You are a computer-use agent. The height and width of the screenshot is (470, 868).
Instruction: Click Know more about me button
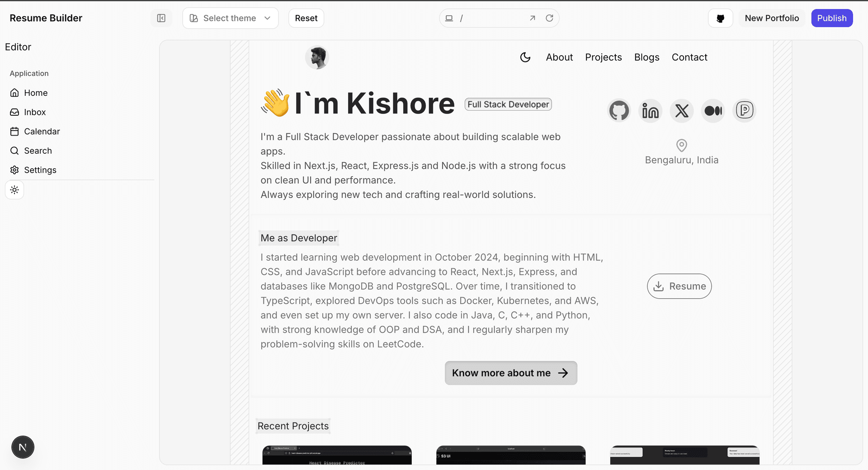(510, 373)
